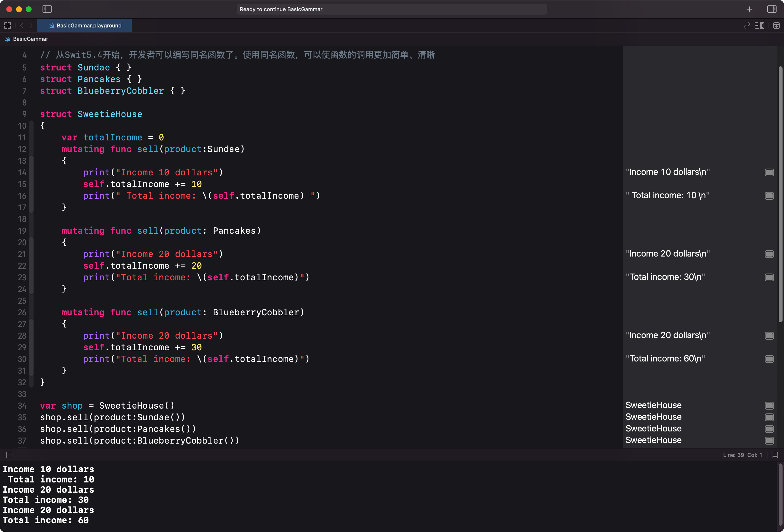Show result for line 36 SweetieHouse
The image size is (784, 532).
click(769, 429)
